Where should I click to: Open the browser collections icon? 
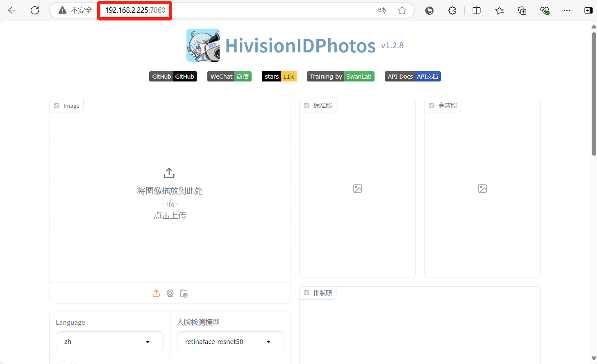[522, 11]
